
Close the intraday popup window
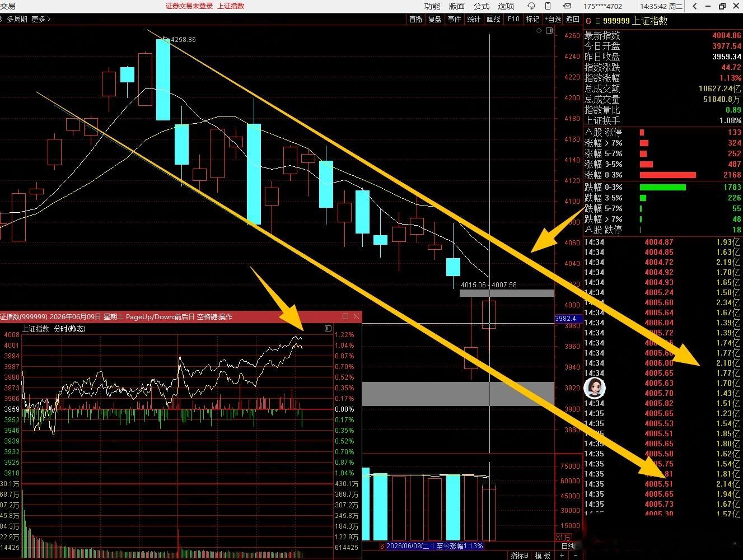tap(357, 316)
